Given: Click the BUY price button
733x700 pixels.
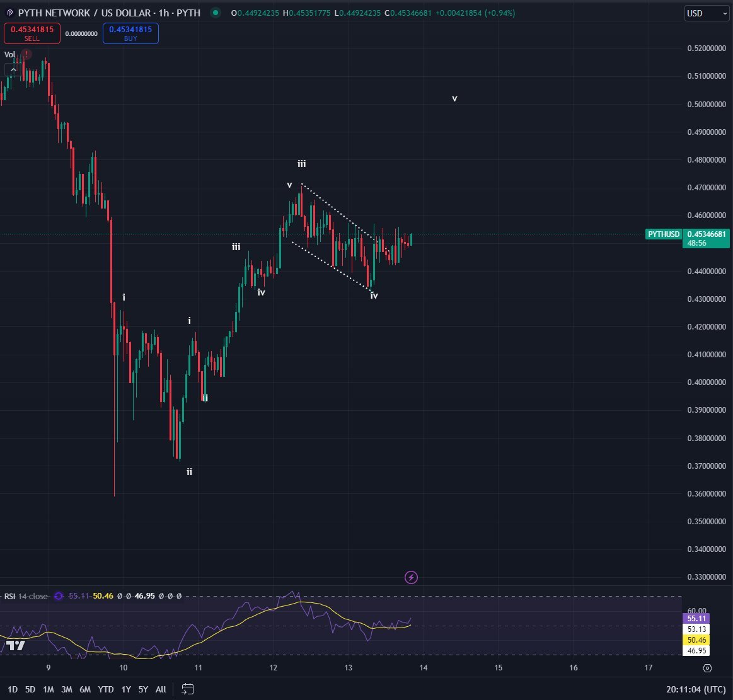Looking at the screenshot, I should [x=132, y=33].
